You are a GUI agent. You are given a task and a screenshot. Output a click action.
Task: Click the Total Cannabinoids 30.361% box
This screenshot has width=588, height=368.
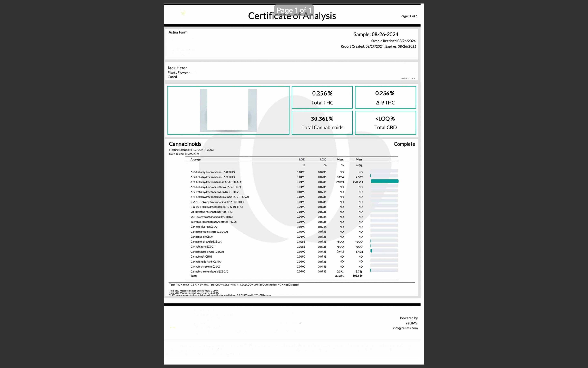point(322,123)
